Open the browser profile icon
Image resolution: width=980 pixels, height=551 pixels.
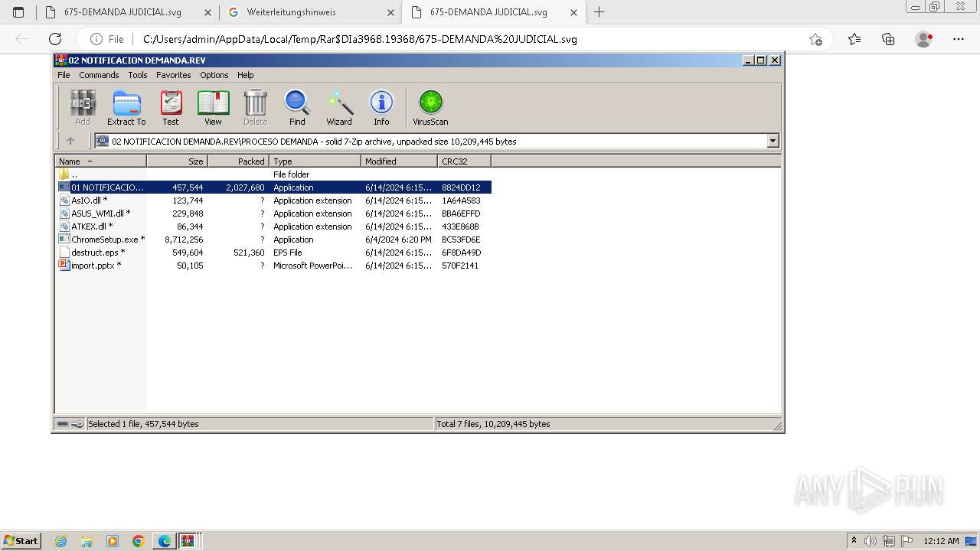click(x=923, y=39)
